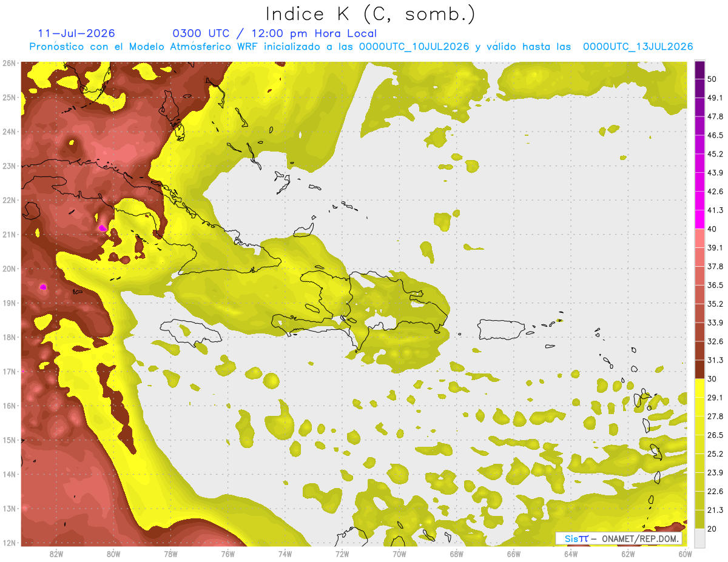Click the '82W' longitude label
This screenshot has width=728, height=562.
56,554
